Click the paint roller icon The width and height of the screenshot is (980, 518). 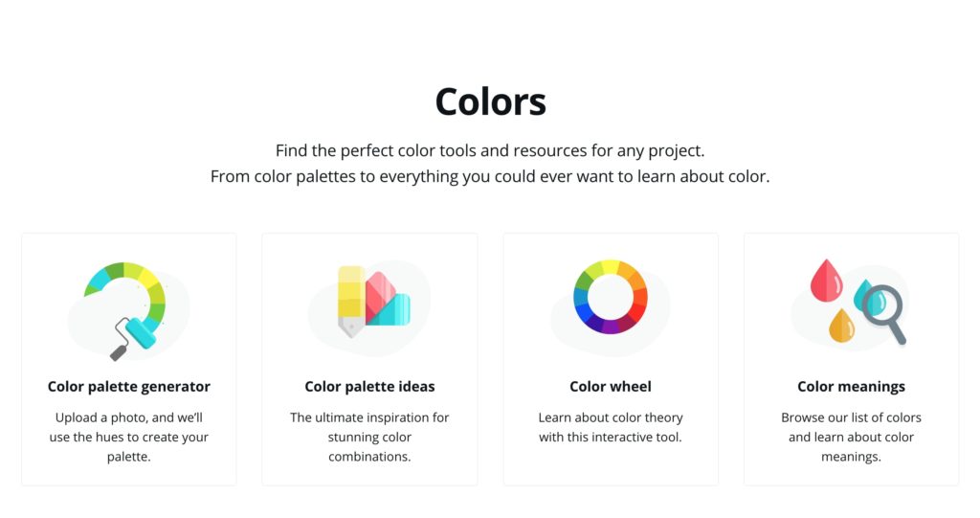click(133, 338)
